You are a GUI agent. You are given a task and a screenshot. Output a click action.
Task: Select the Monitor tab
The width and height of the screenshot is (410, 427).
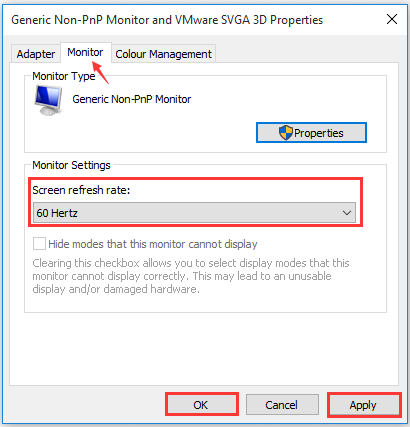(x=85, y=52)
